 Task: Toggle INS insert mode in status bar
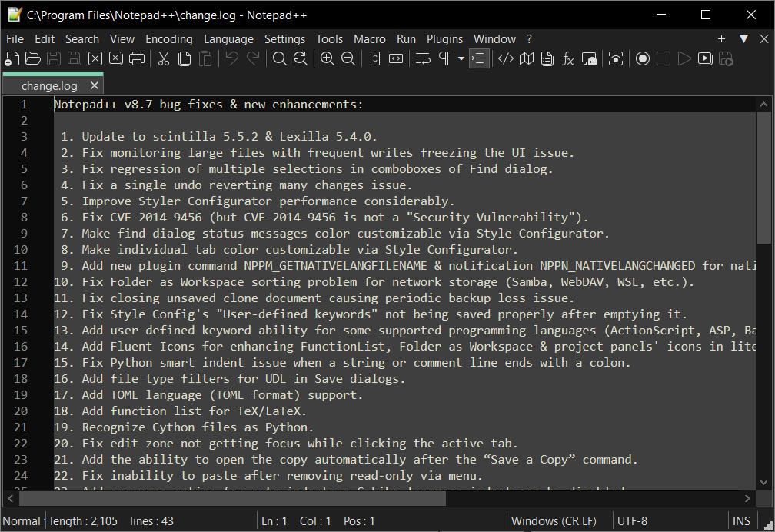[742, 521]
